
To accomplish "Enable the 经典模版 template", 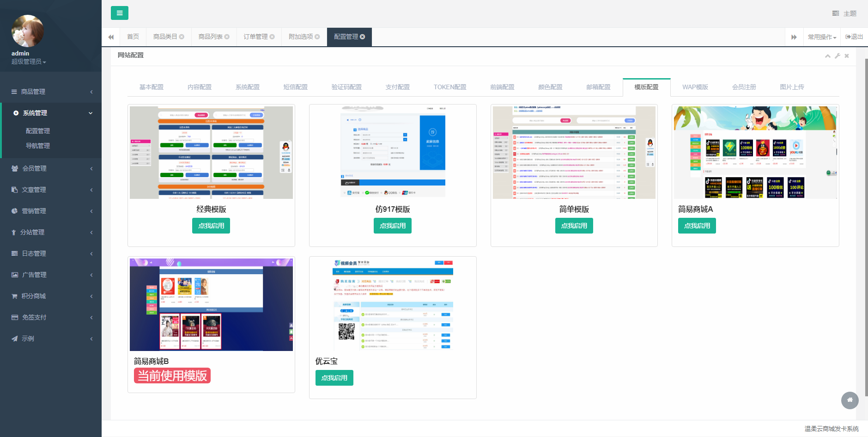I will click(x=211, y=226).
